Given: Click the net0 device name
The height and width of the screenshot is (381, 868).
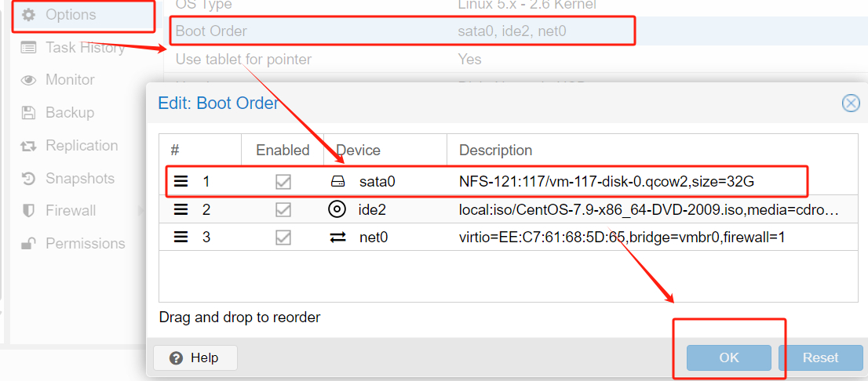Looking at the screenshot, I should pos(374,238).
